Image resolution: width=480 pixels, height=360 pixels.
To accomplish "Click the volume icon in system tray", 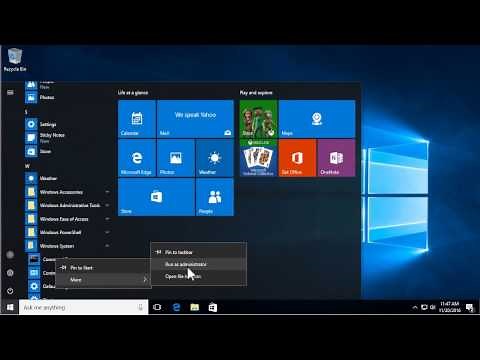I will 433,307.
